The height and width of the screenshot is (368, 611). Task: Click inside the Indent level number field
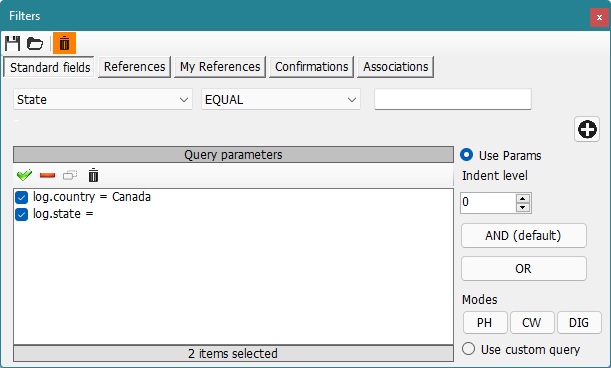[488, 203]
